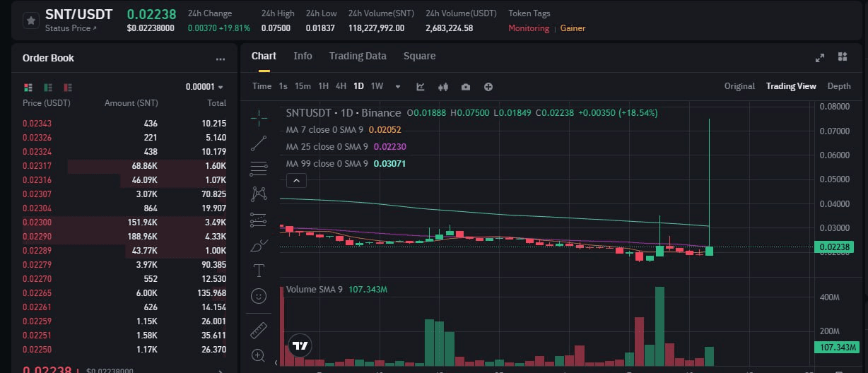This screenshot has height=373, width=868.
Task: Open Trading Data tab
Action: [358, 56]
